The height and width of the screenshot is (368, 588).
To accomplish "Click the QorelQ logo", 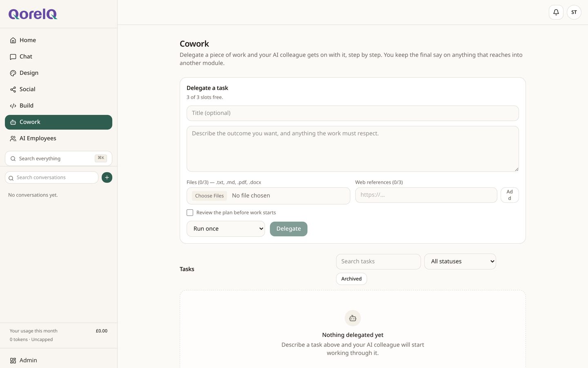I will [33, 14].
